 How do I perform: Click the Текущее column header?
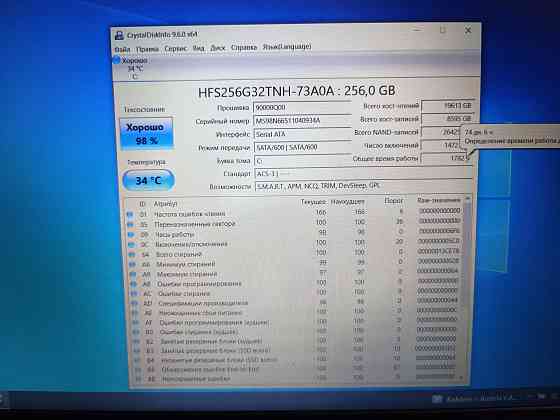[x=313, y=202]
